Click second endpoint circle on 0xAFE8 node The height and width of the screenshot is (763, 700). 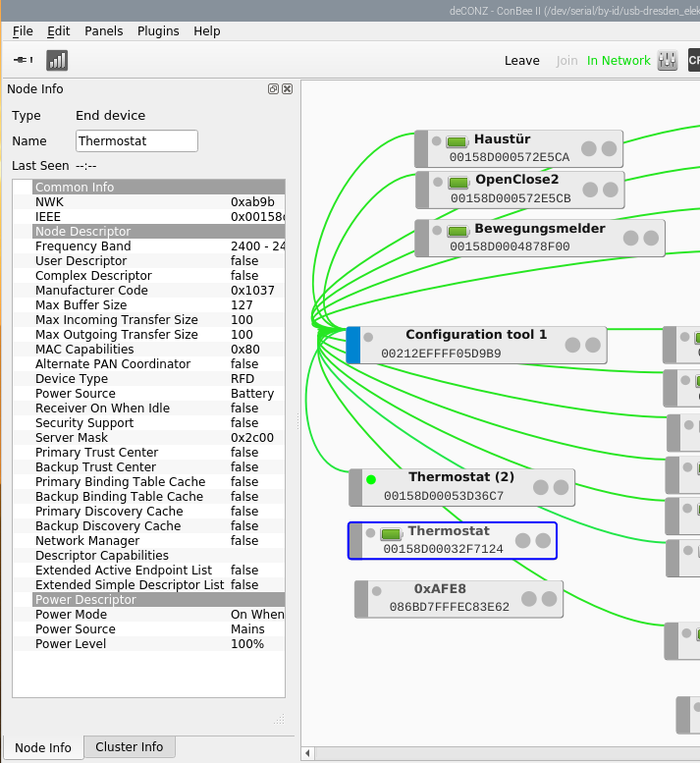click(549, 599)
